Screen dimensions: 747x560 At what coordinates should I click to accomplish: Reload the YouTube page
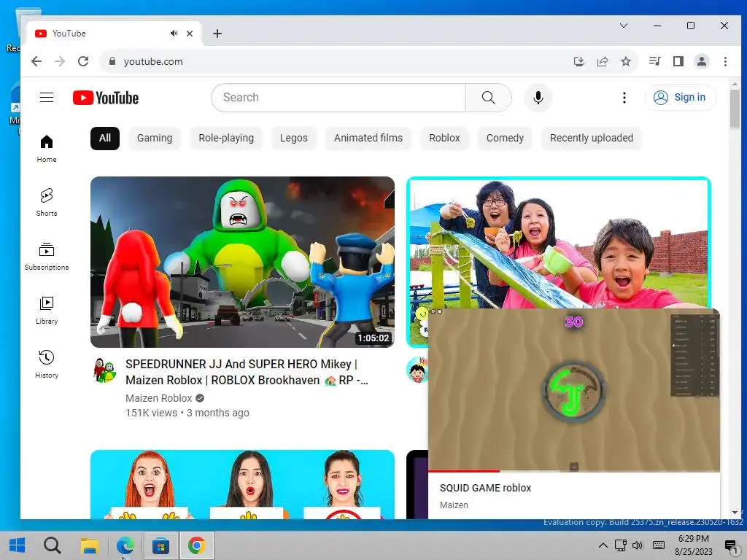coord(83,61)
